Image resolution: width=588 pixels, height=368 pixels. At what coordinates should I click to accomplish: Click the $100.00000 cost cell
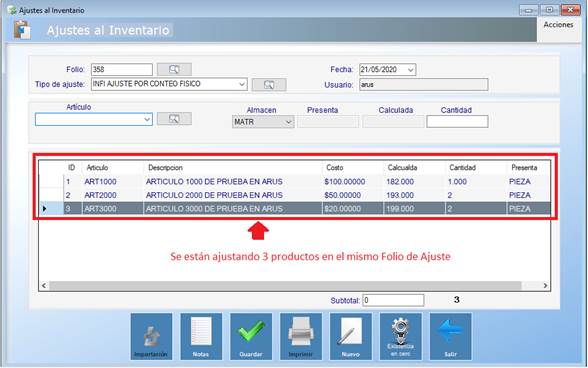352,182
